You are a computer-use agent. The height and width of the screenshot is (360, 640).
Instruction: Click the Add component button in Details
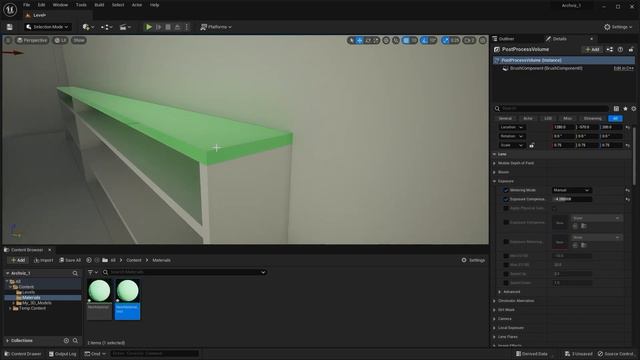coord(592,49)
